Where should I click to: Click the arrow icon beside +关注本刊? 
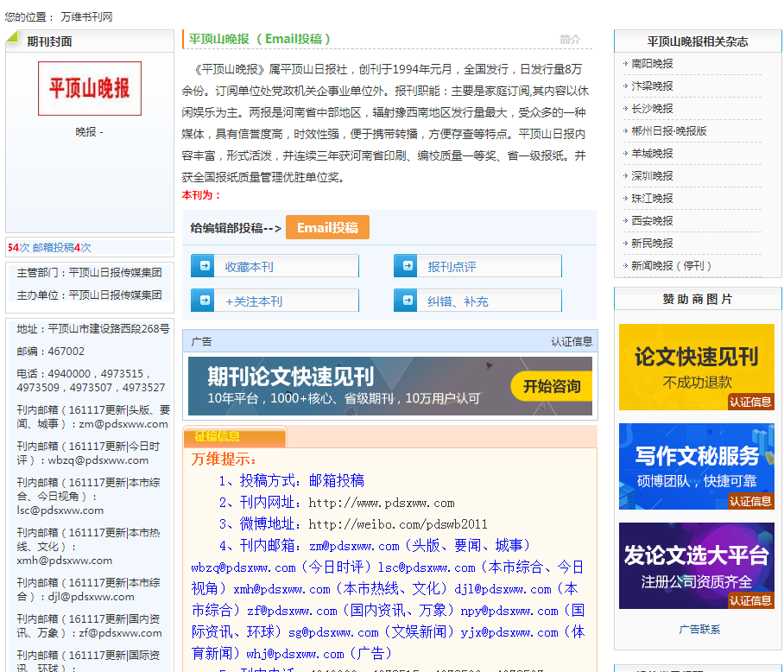(204, 301)
